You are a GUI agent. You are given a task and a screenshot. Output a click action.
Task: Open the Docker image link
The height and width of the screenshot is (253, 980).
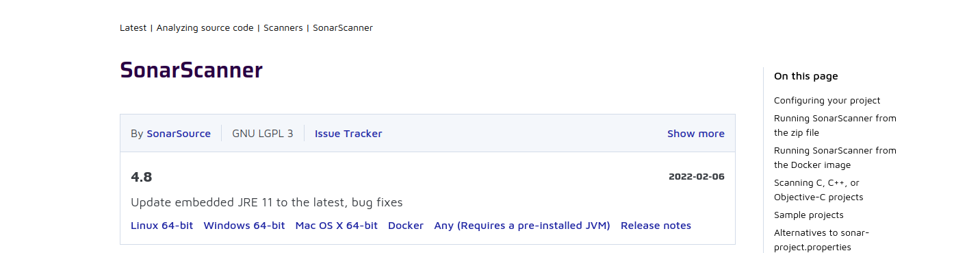(406, 226)
